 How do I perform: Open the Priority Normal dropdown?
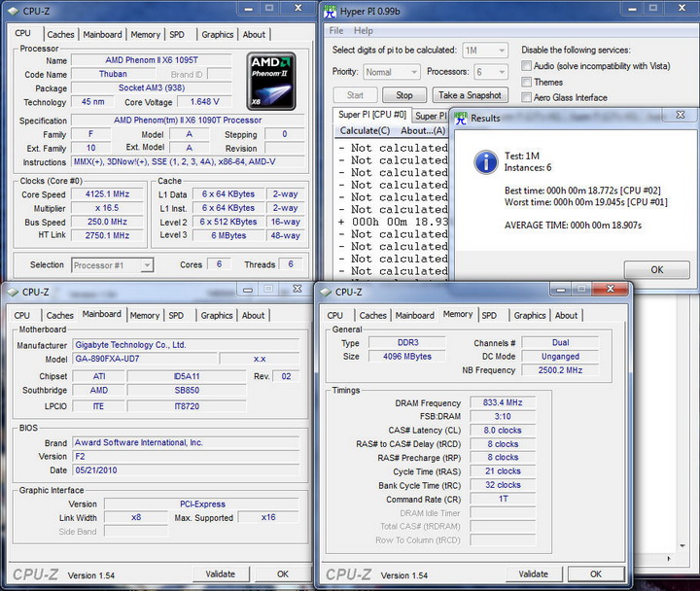tap(392, 72)
